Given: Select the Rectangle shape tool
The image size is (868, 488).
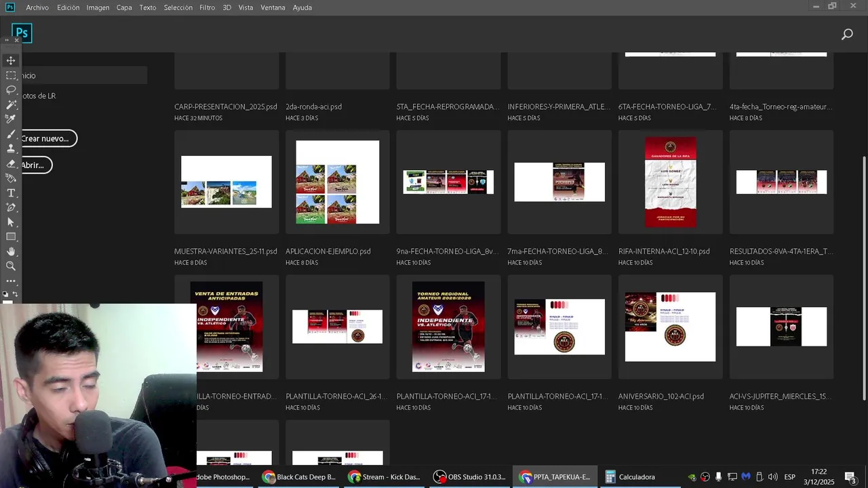Looking at the screenshot, I should 11,237.
